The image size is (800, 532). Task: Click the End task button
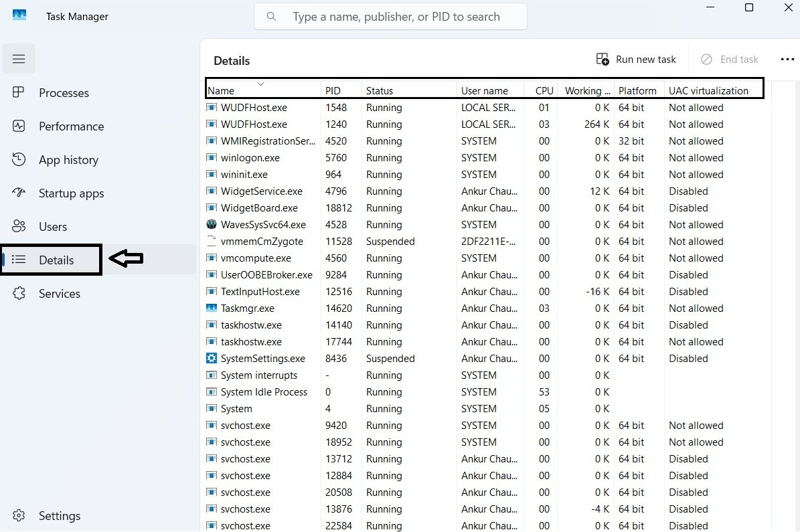(x=730, y=59)
